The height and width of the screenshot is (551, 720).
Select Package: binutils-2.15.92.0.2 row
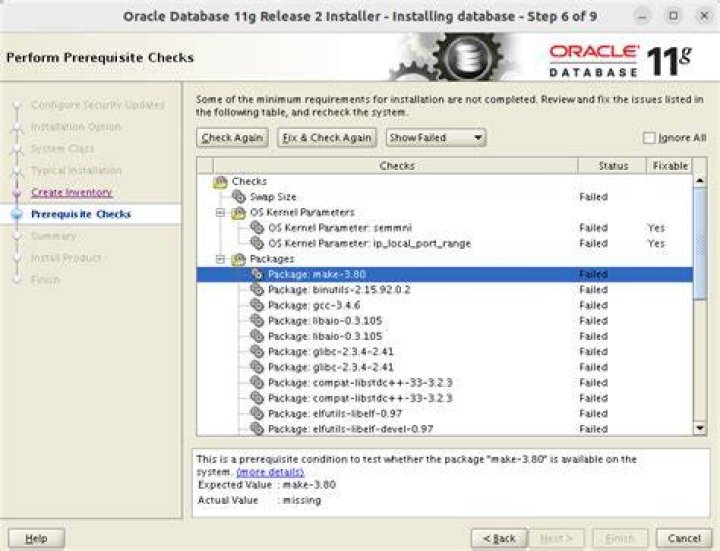click(444, 290)
